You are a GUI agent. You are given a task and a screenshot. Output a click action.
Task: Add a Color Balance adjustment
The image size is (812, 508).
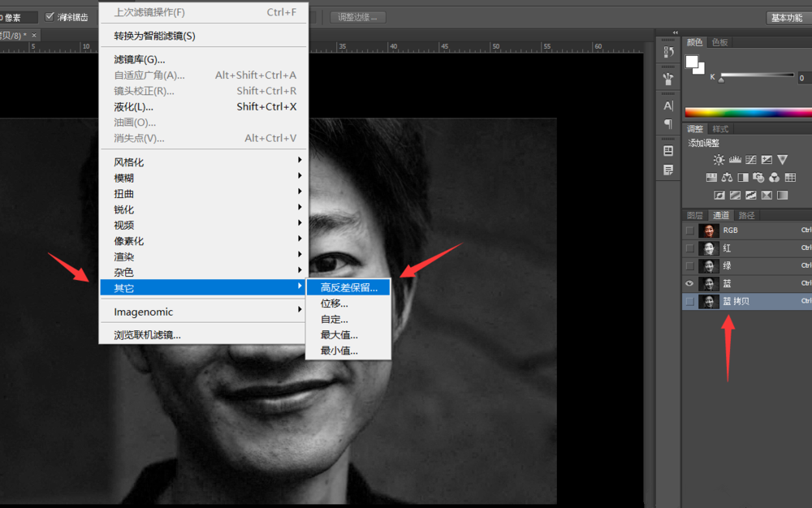pyautogui.click(x=727, y=178)
